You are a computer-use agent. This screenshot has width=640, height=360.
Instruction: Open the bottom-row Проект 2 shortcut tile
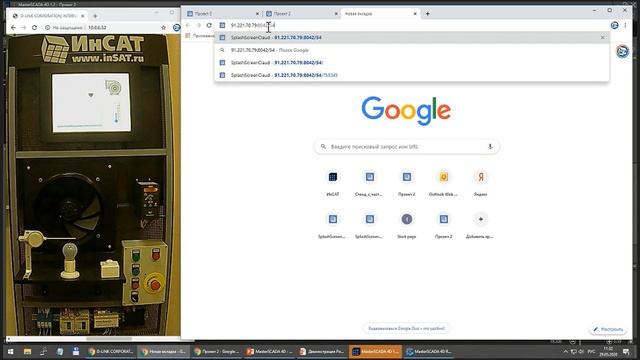[444, 225]
